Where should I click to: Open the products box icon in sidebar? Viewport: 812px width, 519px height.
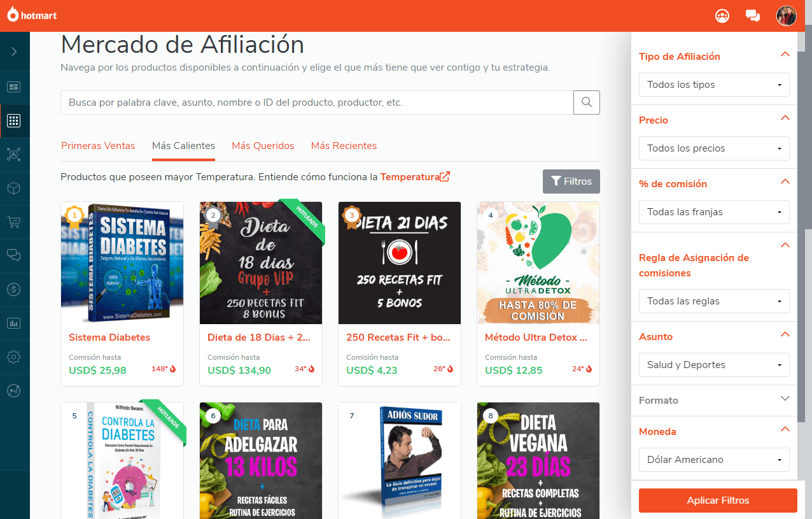(x=14, y=188)
